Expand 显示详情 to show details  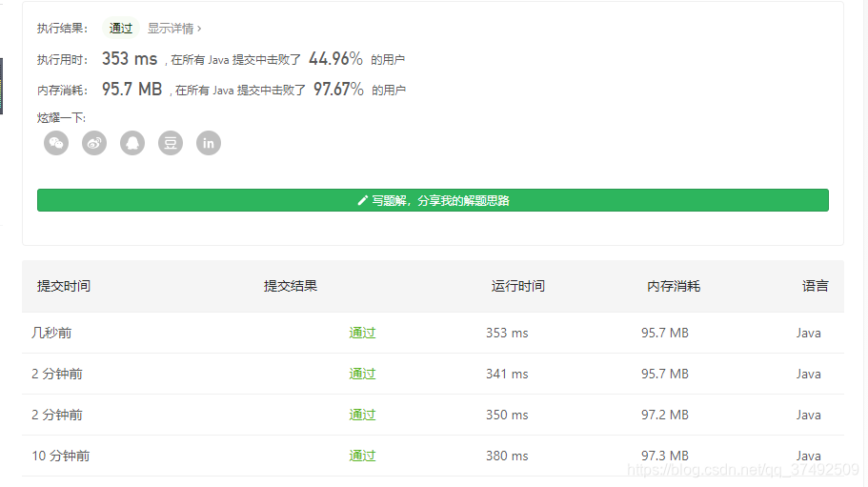click(x=174, y=29)
